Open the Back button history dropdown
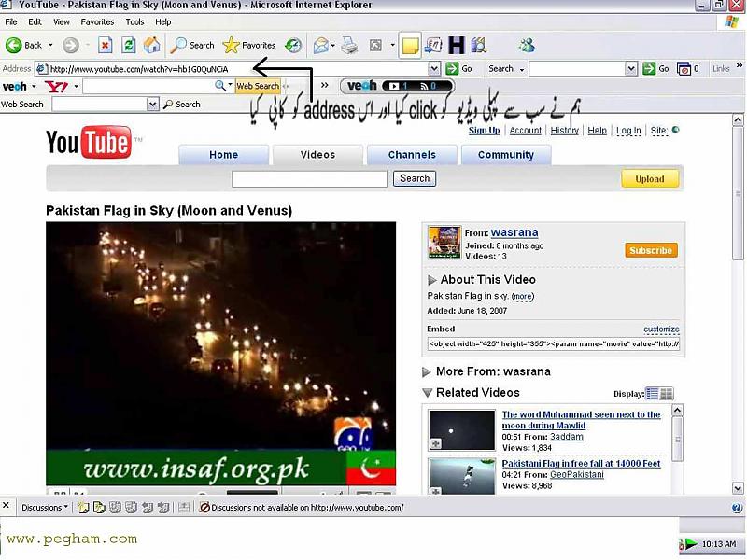Image resolution: width=747 pixels, height=560 pixels. click(50, 45)
